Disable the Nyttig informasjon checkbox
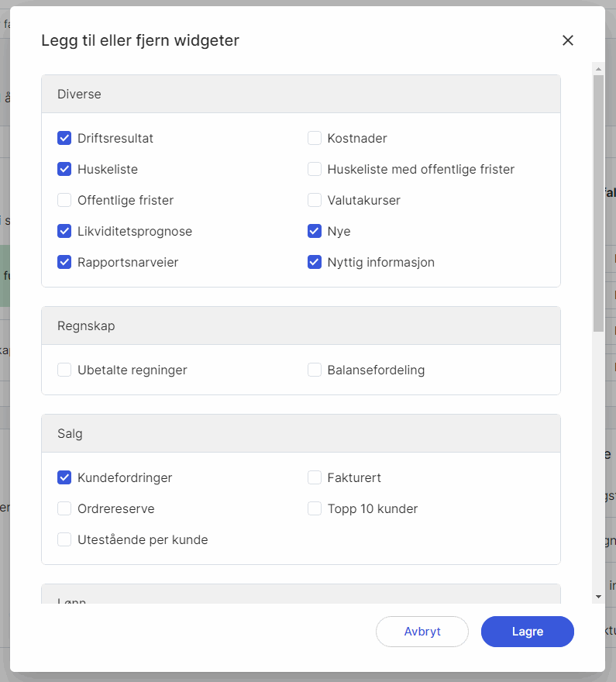The image size is (616, 682). [x=315, y=262]
